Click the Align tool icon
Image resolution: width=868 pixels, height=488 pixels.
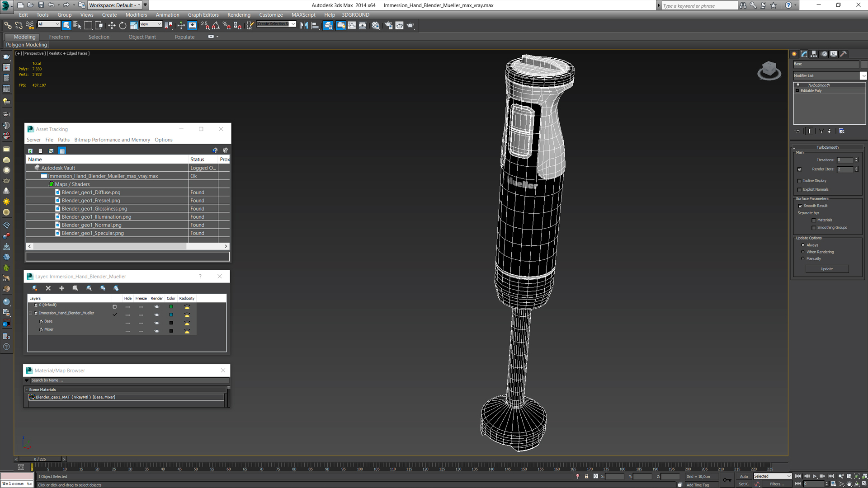pos(315,25)
